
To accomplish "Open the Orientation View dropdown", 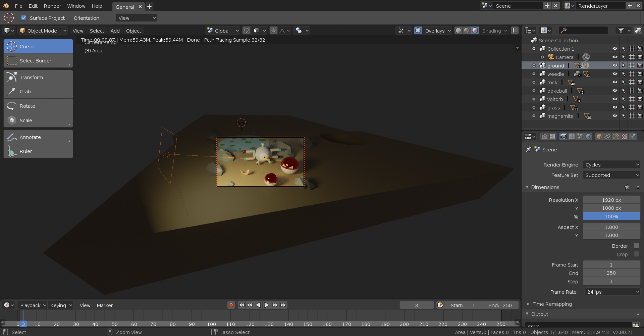I will (x=137, y=18).
